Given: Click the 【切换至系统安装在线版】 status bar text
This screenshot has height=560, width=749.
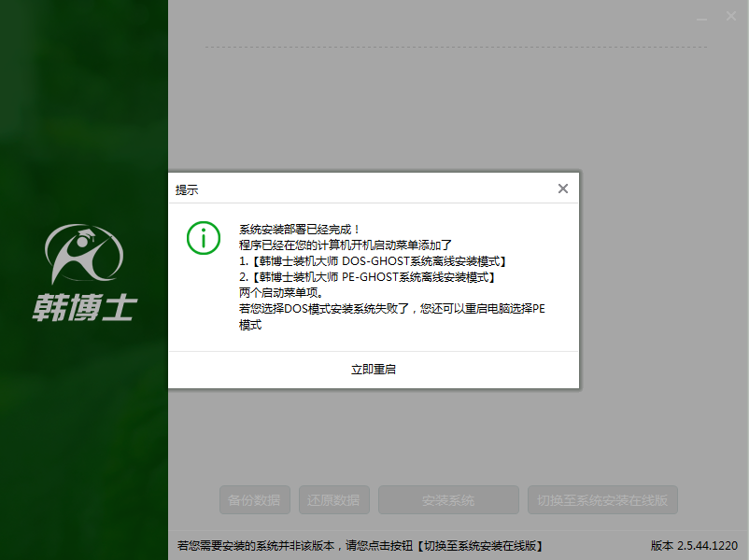Looking at the screenshot, I should pyautogui.click(x=480, y=546).
